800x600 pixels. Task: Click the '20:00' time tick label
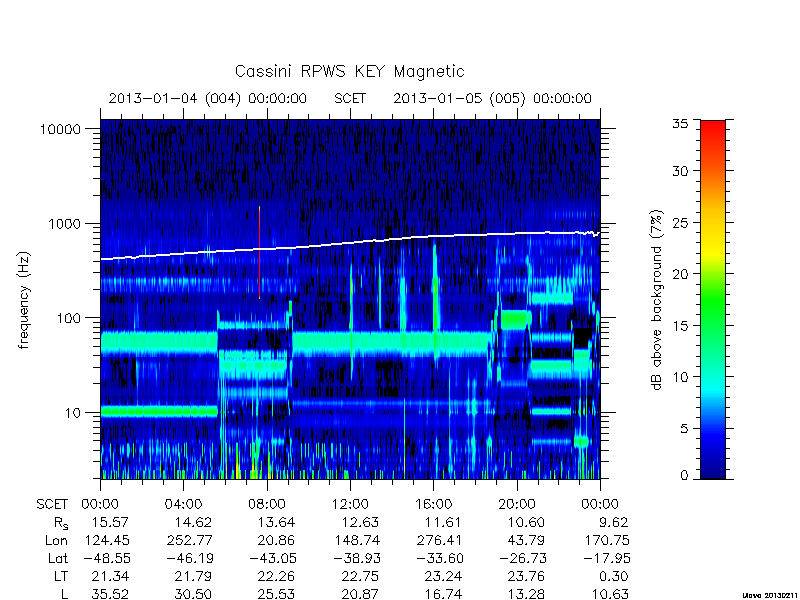click(517, 505)
